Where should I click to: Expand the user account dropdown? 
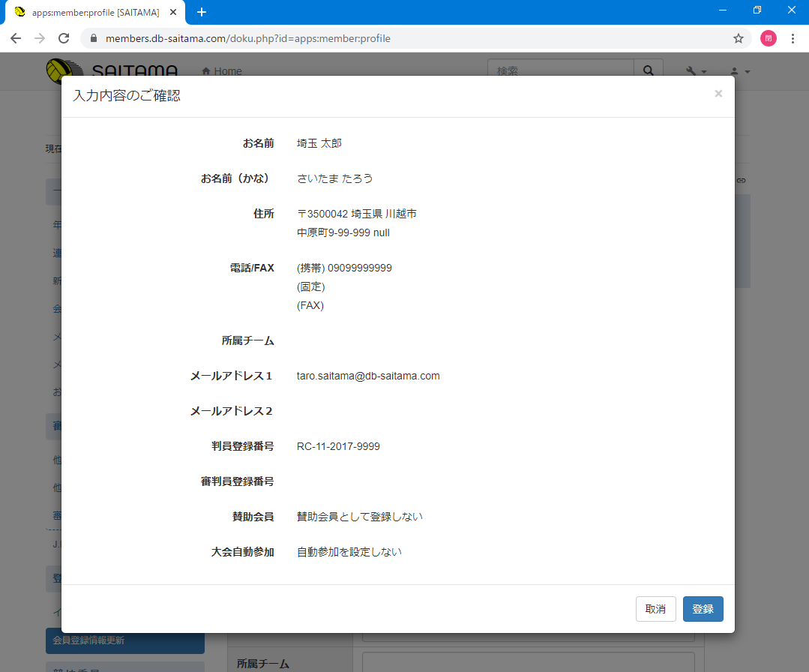tap(739, 71)
